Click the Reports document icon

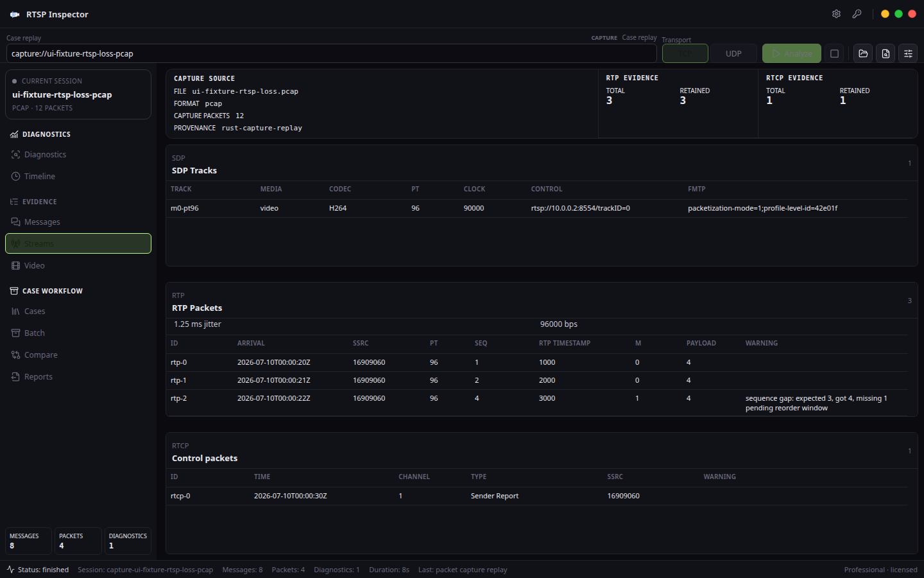tap(16, 377)
